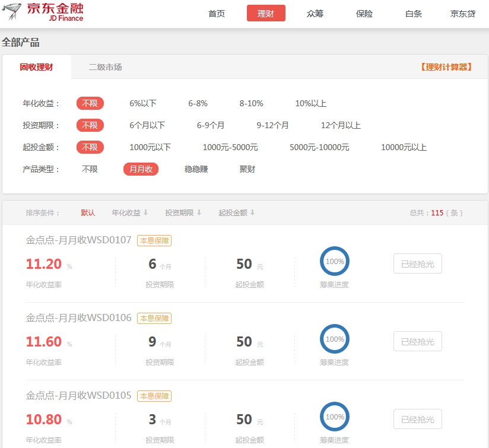Click progress circle for WSD0106 product
This screenshot has width=489, height=448.
(x=335, y=339)
